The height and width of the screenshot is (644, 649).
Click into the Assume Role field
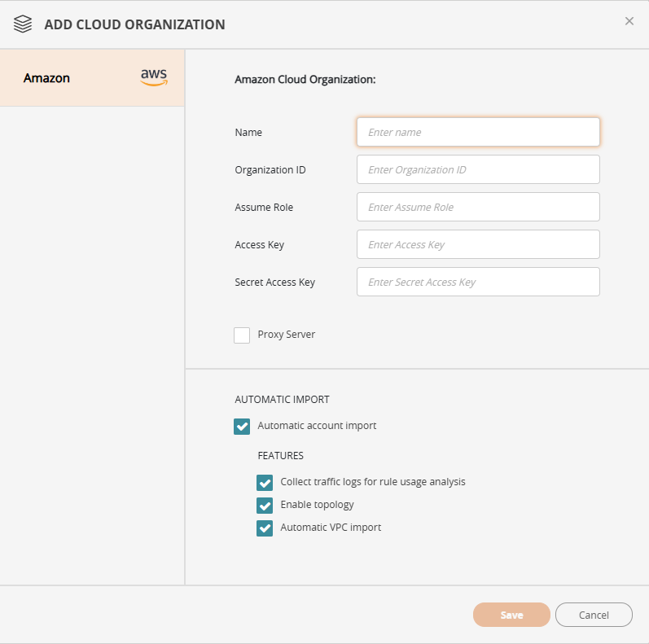point(478,207)
